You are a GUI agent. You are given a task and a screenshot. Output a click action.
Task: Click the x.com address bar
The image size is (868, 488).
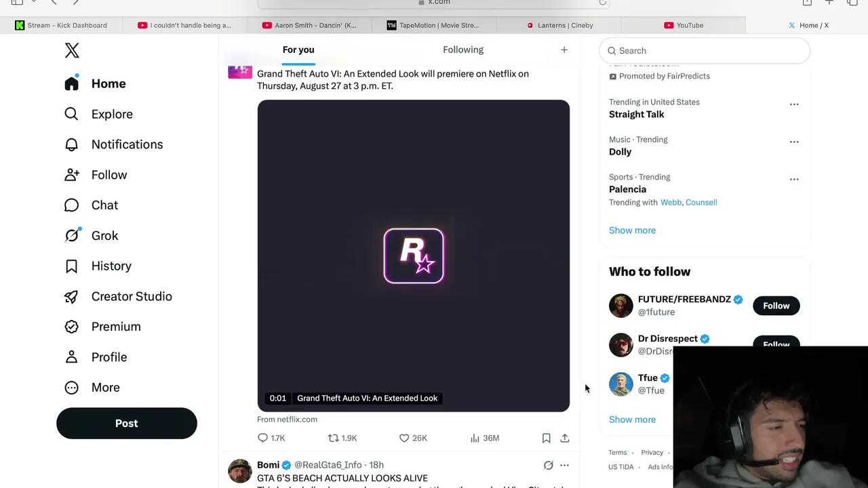point(434,3)
